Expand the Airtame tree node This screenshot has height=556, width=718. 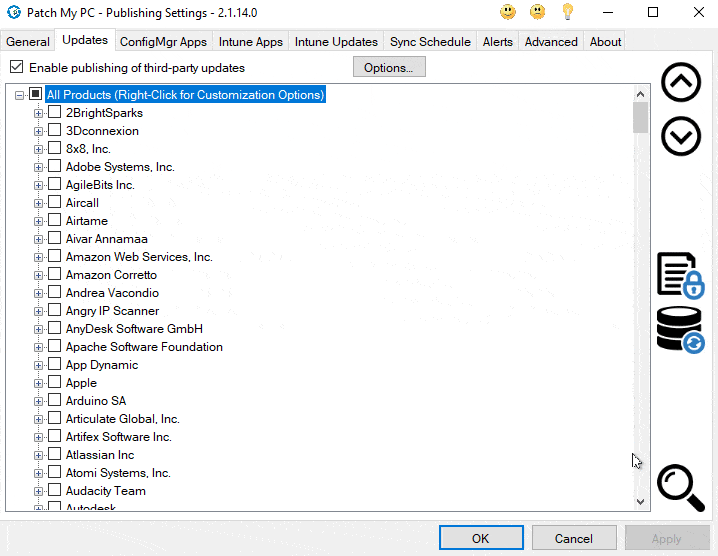(x=38, y=221)
